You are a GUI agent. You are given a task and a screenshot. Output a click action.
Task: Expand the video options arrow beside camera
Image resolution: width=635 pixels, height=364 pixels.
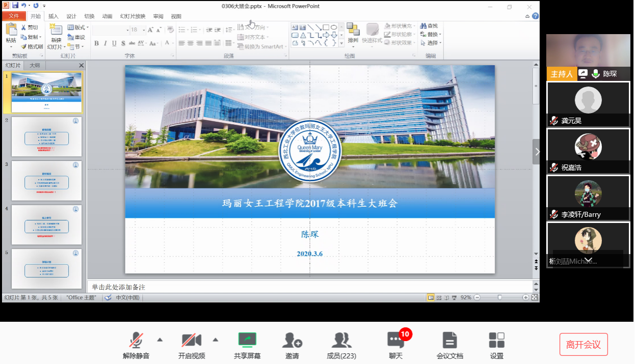pyautogui.click(x=215, y=340)
